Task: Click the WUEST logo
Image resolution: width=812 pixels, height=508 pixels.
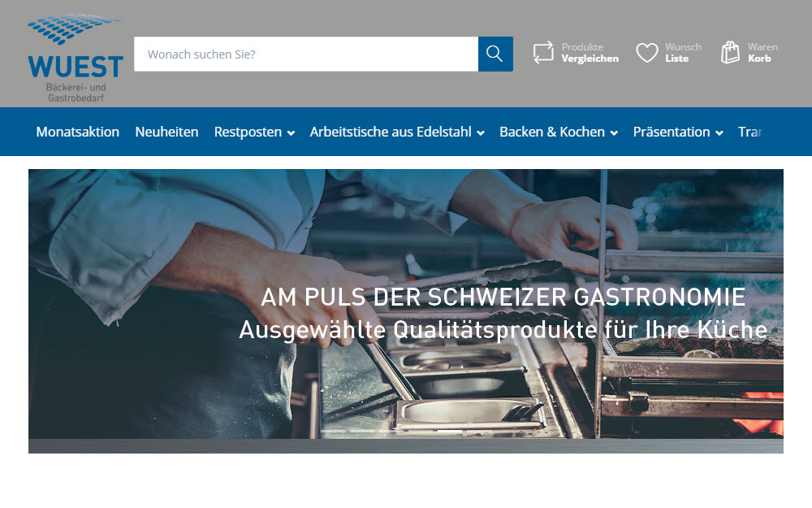Action: coord(75,57)
